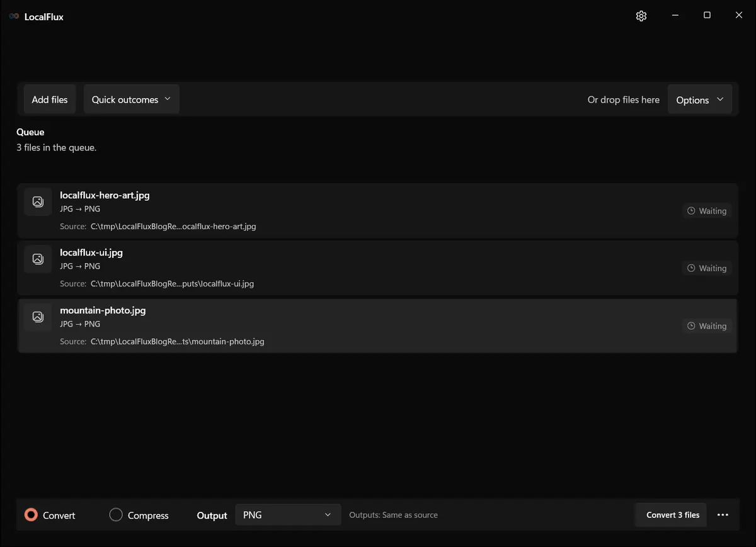Click JPG → PNG label under localflux-ui.jpg
This screenshot has width=756, height=547.
point(80,266)
